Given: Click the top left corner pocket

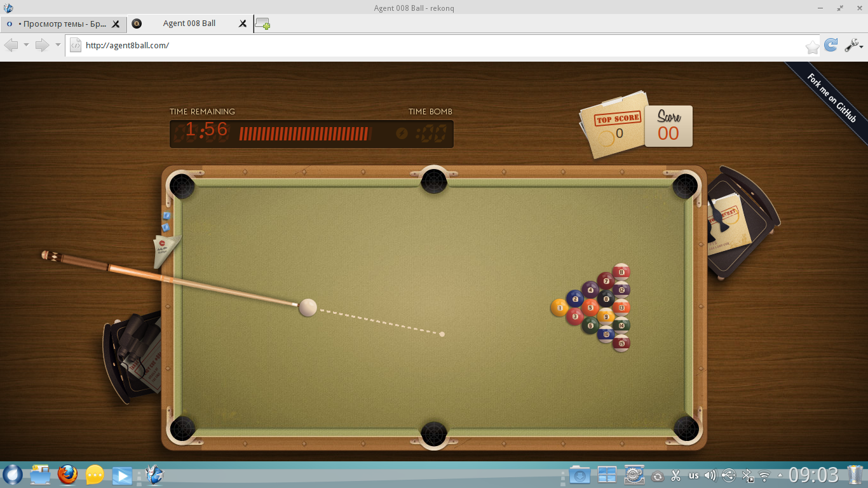Looking at the screenshot, I should [182, 186].
